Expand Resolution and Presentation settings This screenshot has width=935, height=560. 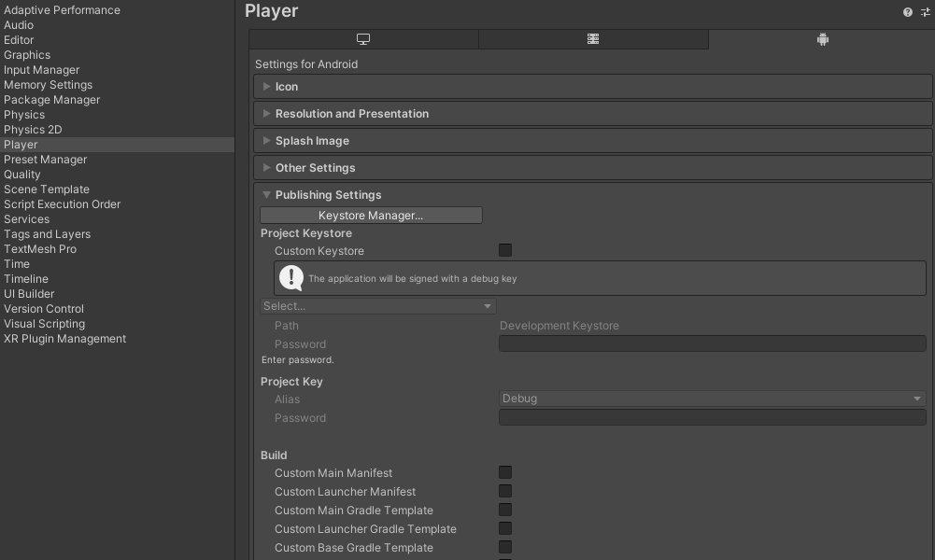point(351,114)
